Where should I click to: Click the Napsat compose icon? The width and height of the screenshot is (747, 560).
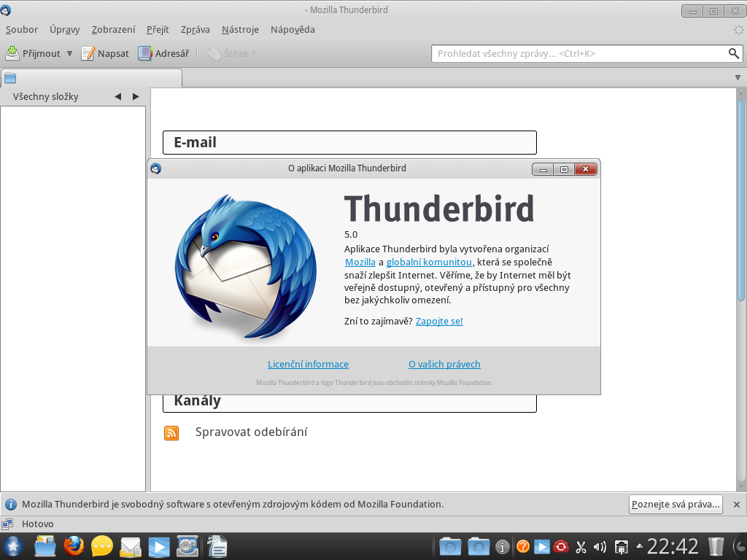coord(88,53)
